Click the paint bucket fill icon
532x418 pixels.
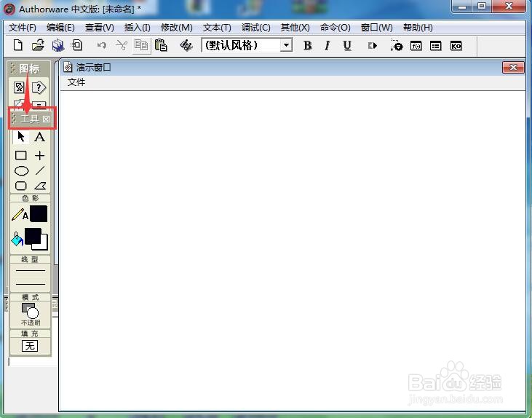[17, 239]
